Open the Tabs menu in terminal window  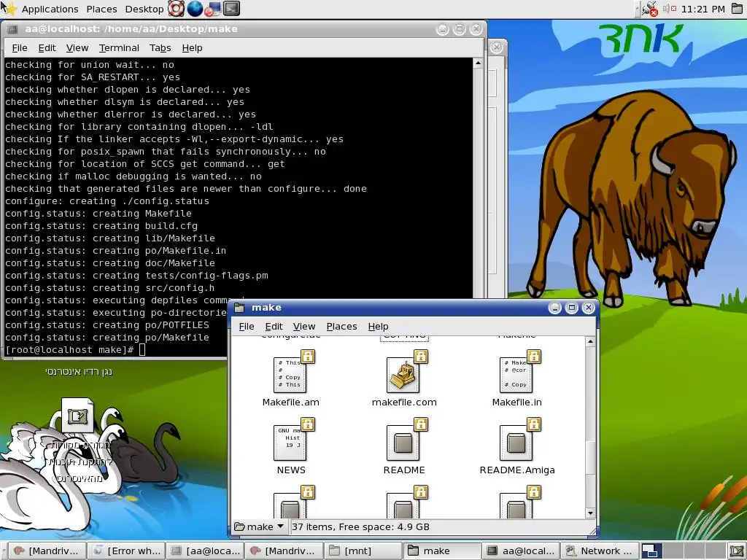coord(160,47)
